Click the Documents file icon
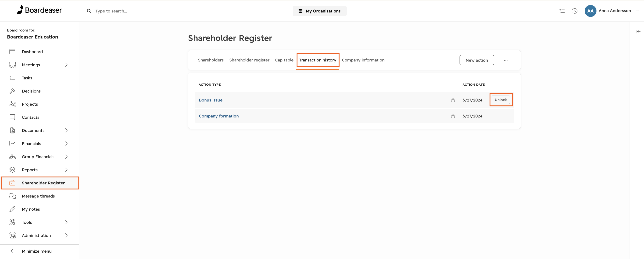 [12, 130]
